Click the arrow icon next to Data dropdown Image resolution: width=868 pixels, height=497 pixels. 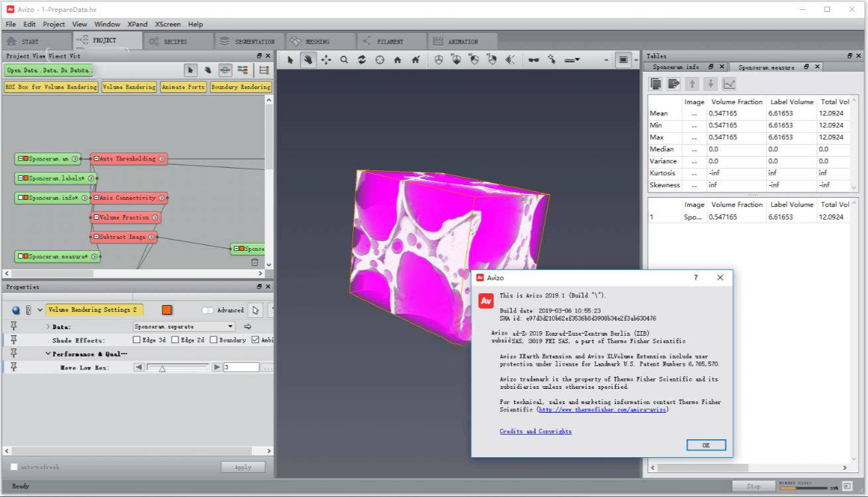(x=248, y=326)
